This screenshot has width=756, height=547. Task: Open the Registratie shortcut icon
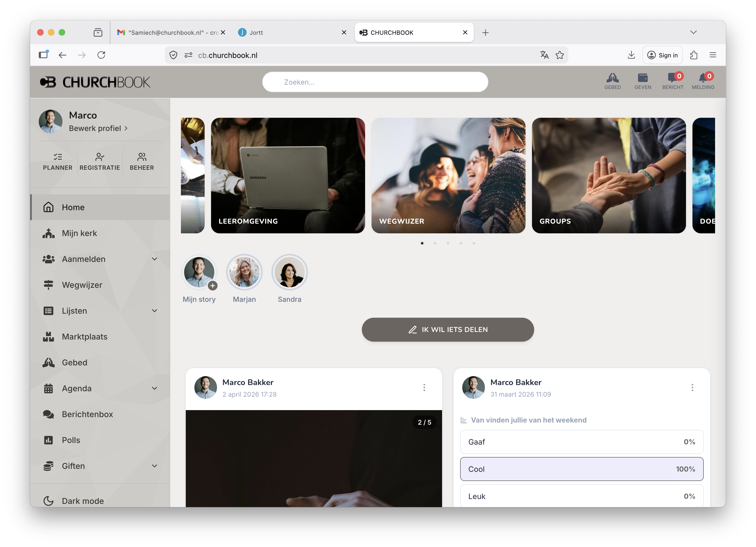(x=100, y=161)
